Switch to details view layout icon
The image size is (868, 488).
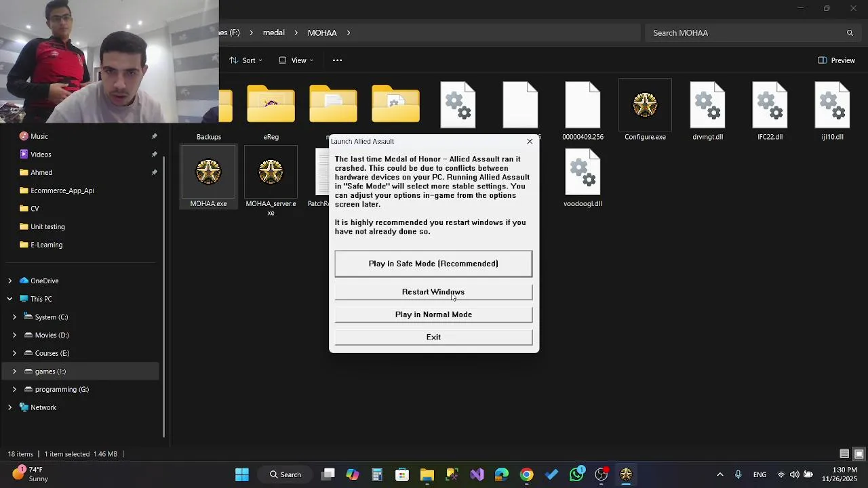point(844,454)
